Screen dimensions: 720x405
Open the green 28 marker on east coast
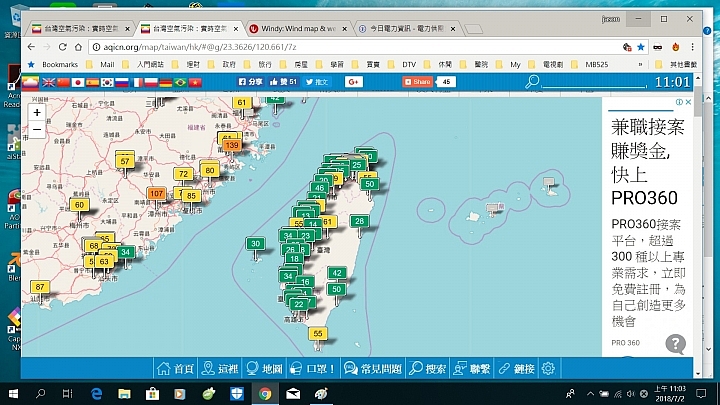coord(360,221)
